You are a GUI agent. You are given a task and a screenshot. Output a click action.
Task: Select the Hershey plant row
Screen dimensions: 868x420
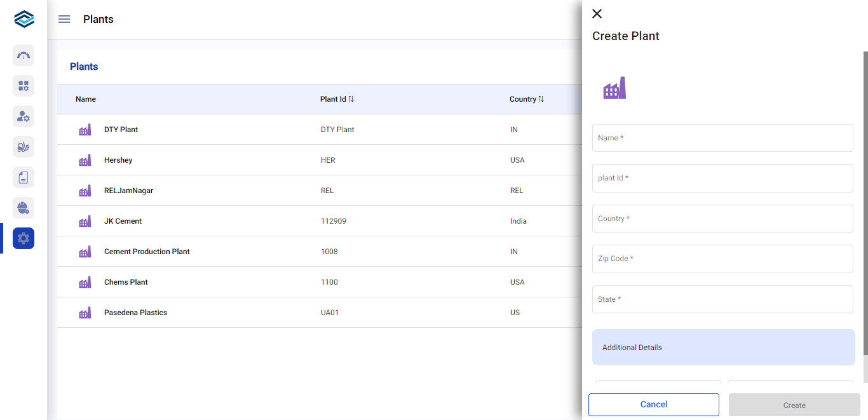tap(118, 160)
